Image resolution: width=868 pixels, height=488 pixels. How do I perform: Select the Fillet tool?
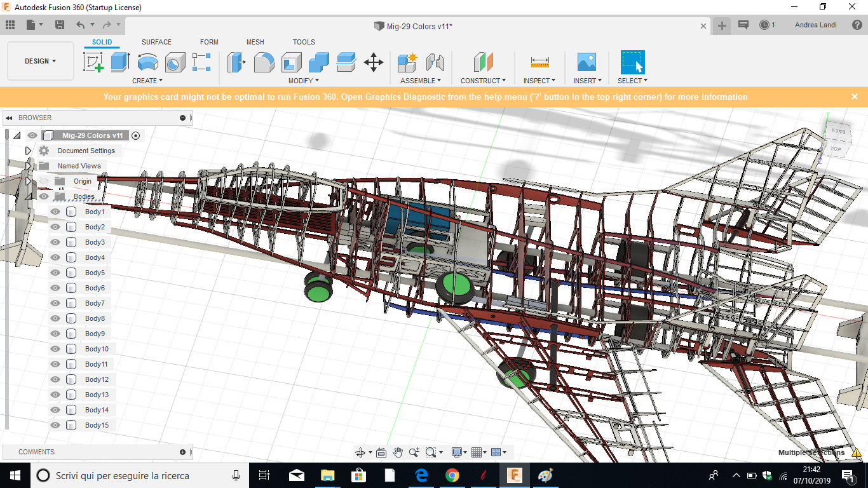point(264,62)
